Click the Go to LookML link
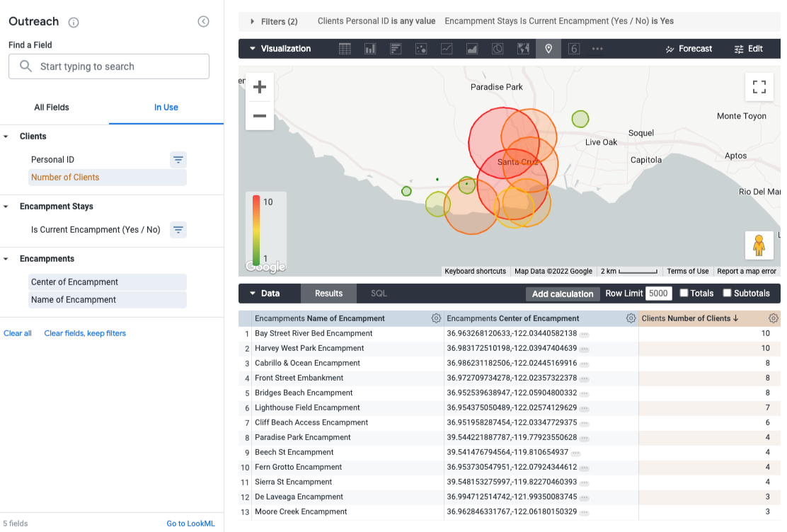This screenshot has height=532, width=787. pos(190,524)
